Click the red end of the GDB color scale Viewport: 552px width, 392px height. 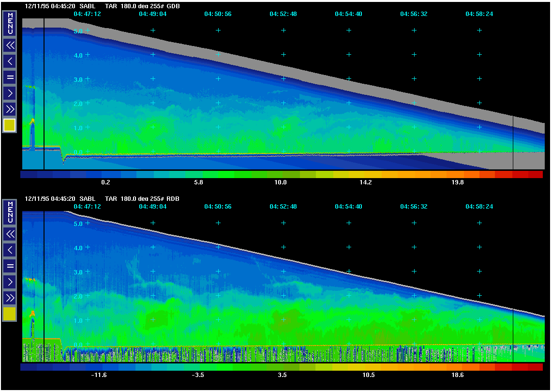[535, 174]
